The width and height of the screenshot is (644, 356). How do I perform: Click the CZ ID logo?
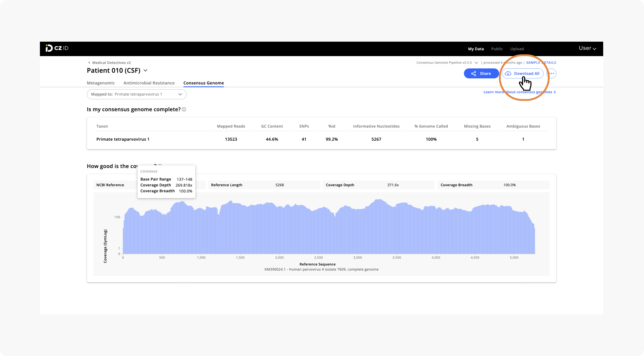tap(57, 48)
